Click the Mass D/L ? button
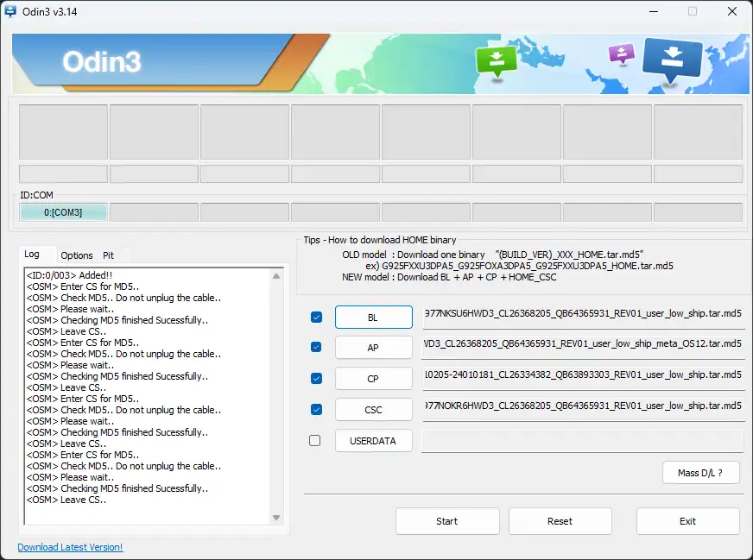 701,473
